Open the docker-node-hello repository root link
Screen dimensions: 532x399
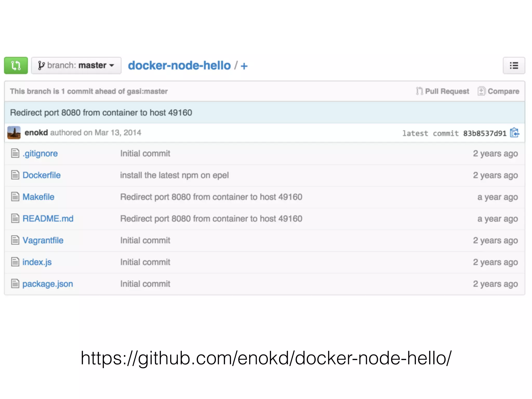point(179,65)
